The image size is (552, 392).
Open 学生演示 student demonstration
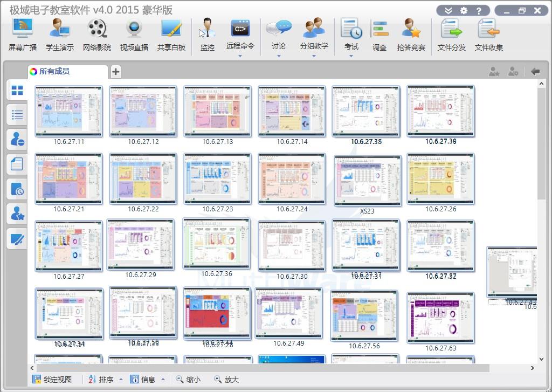coord(60,33)
